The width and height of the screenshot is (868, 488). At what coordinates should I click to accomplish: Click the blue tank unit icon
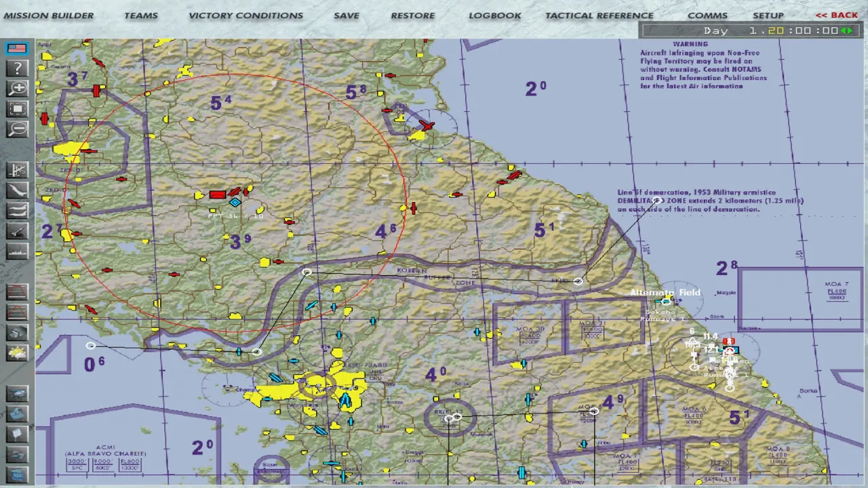pos(17,413)
